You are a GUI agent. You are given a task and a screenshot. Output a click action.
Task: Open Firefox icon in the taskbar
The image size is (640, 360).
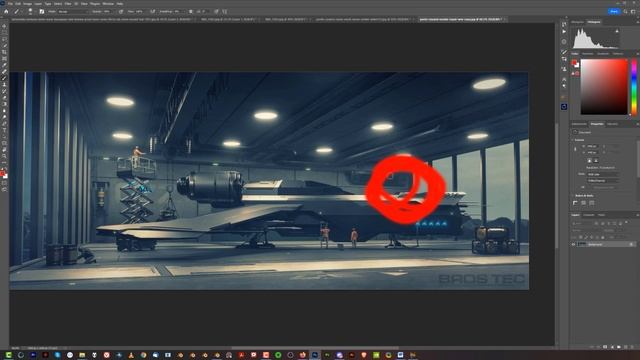point(302,355)
